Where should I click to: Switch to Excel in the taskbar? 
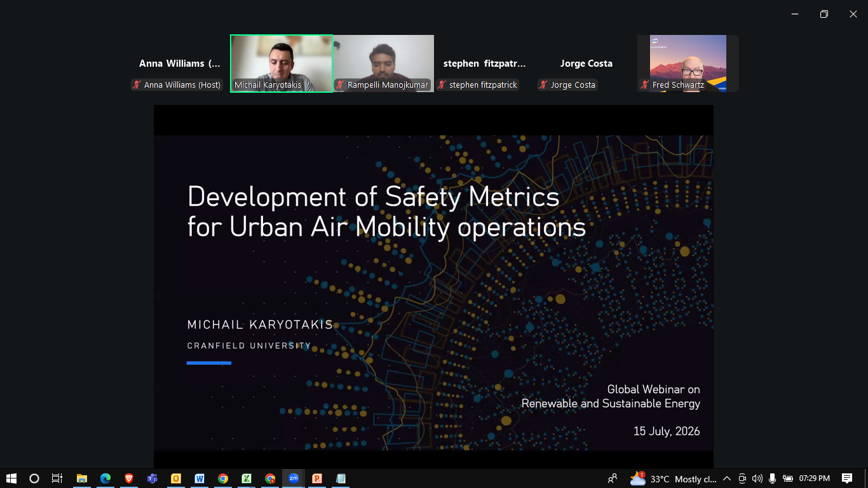click(247, 478)
